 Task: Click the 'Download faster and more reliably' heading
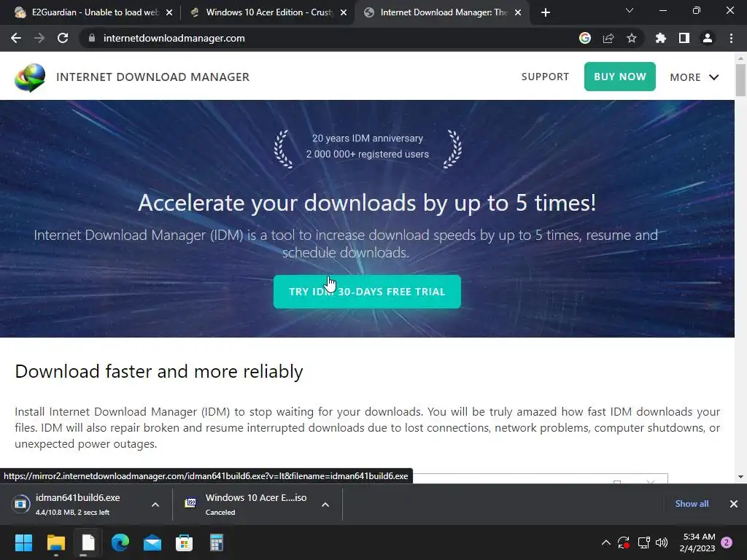point(159,371)
